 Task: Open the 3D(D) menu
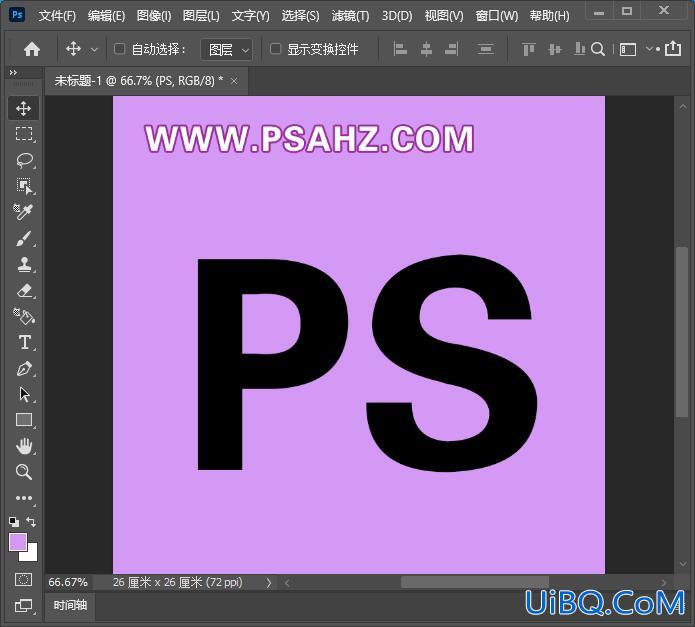397,16
